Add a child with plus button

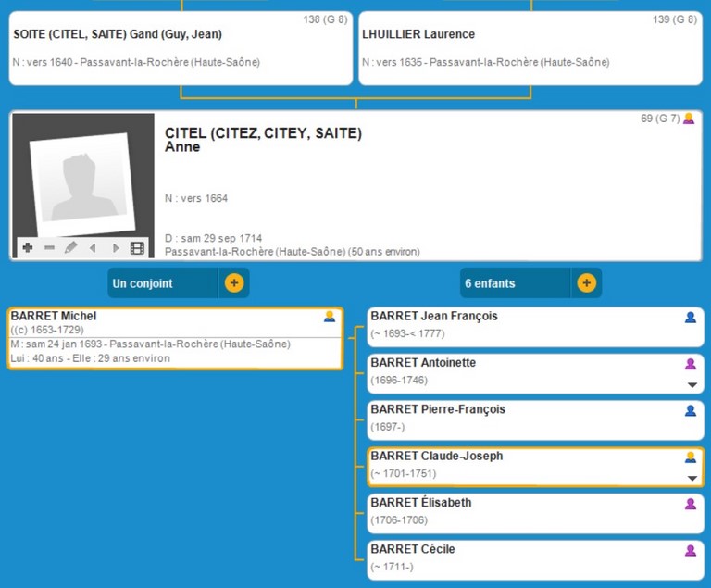pyautogui.click(x=586, y=283)
